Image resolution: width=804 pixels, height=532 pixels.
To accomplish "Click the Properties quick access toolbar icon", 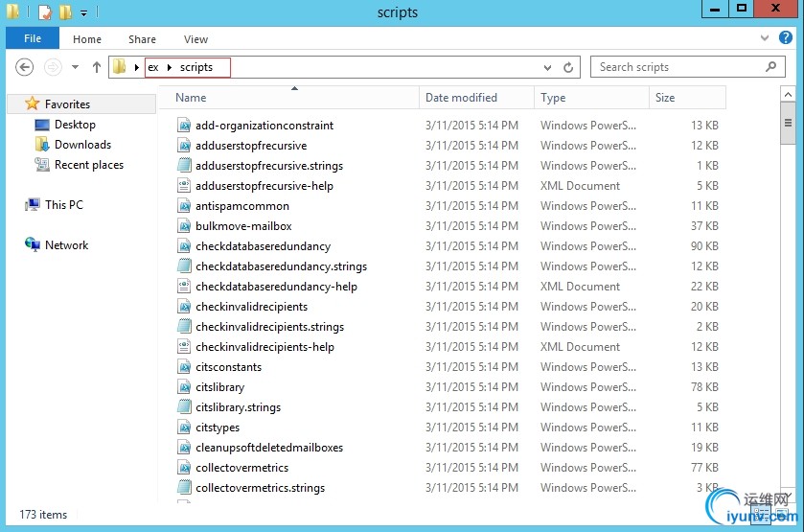I will pyautogui.click(x=45, y=12).
